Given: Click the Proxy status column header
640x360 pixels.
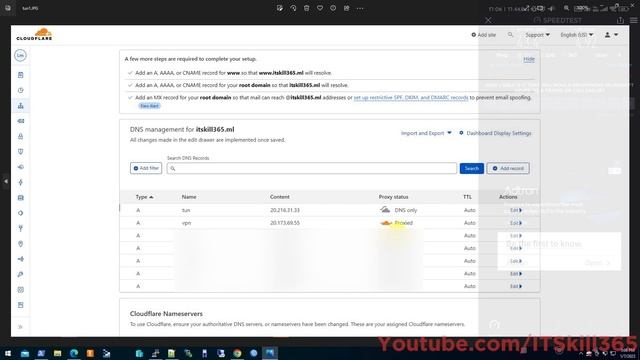Looking at the screenshot, I should pyautogui.click(x=393, y=197).
